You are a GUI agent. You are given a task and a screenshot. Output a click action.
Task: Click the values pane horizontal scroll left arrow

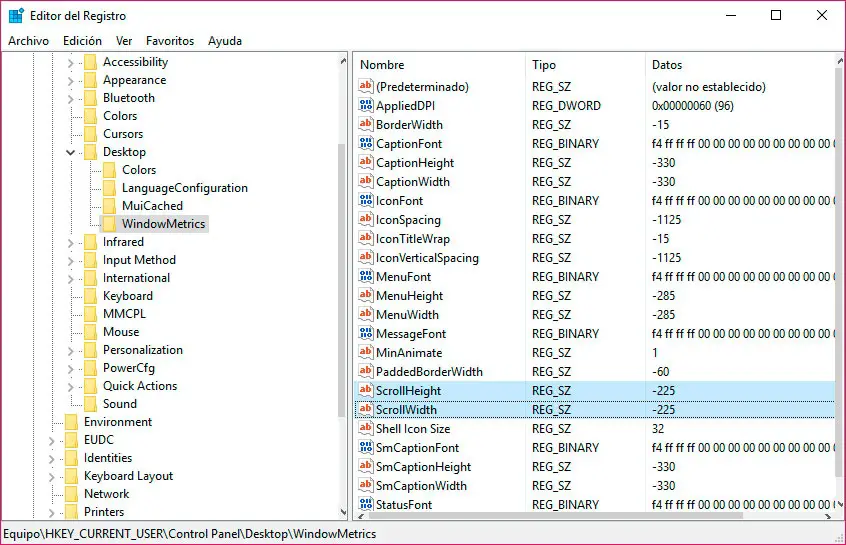[361, 516]
